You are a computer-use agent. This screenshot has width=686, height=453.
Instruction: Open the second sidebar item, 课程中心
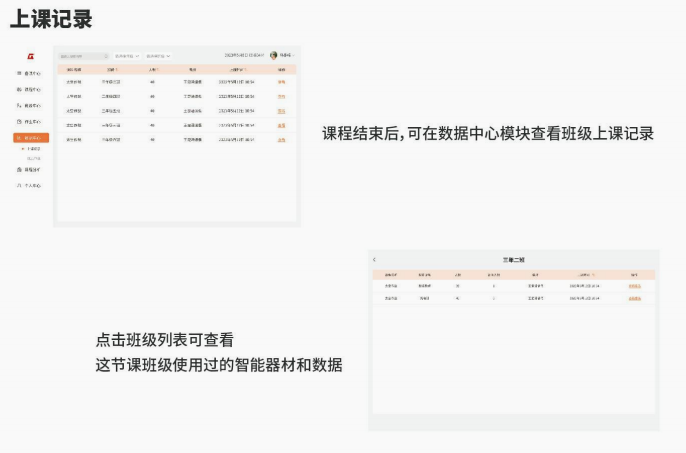click(x=29, y=90)
